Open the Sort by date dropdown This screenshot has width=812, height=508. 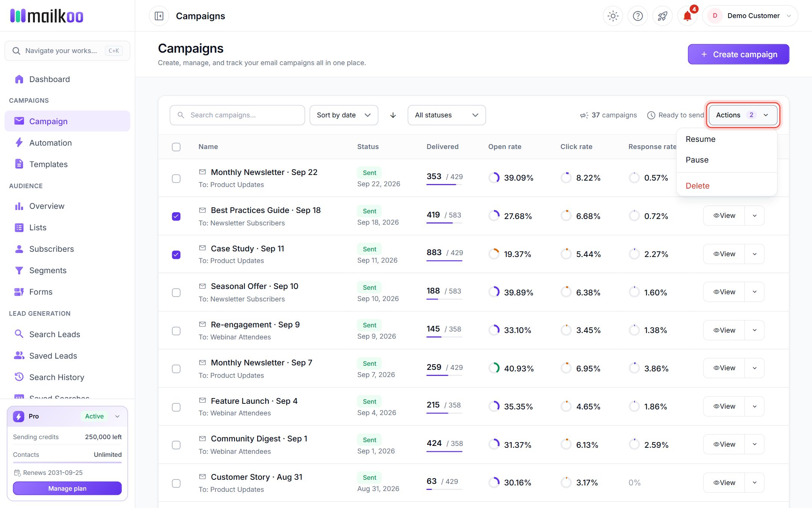344,115
